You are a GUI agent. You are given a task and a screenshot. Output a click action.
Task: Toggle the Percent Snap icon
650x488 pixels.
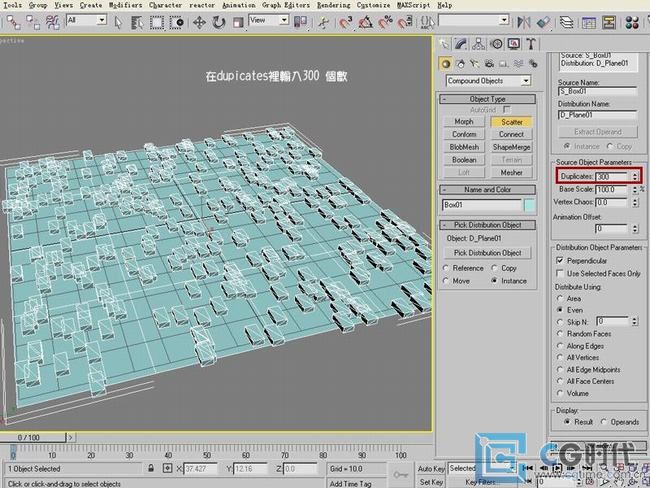385,22
